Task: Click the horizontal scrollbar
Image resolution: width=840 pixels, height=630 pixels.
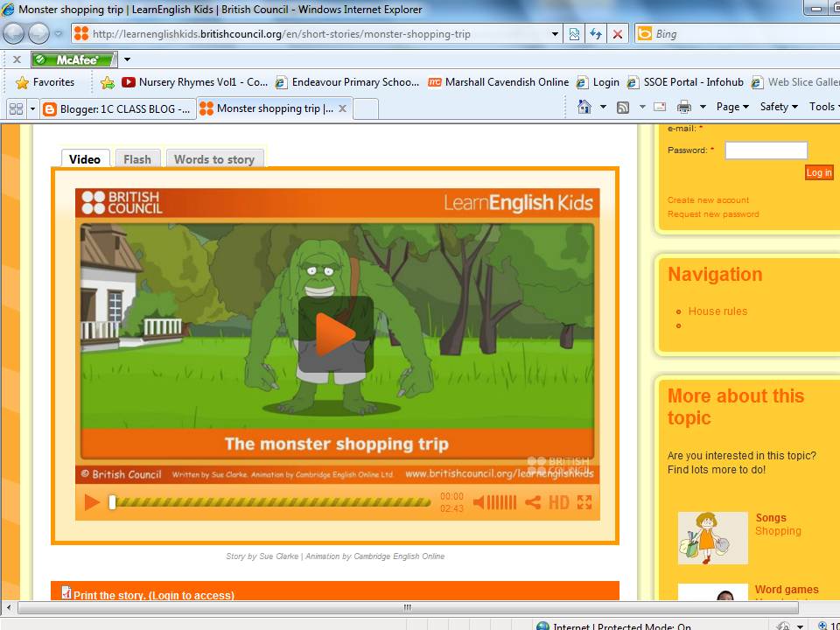Action: 408,607
